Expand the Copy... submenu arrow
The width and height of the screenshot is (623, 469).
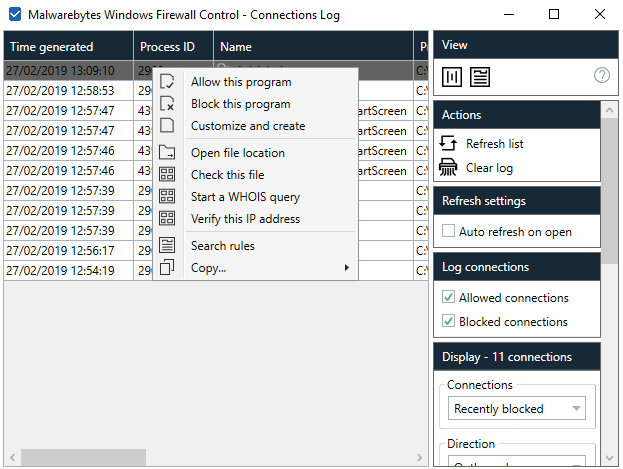[x=347, y=268]
